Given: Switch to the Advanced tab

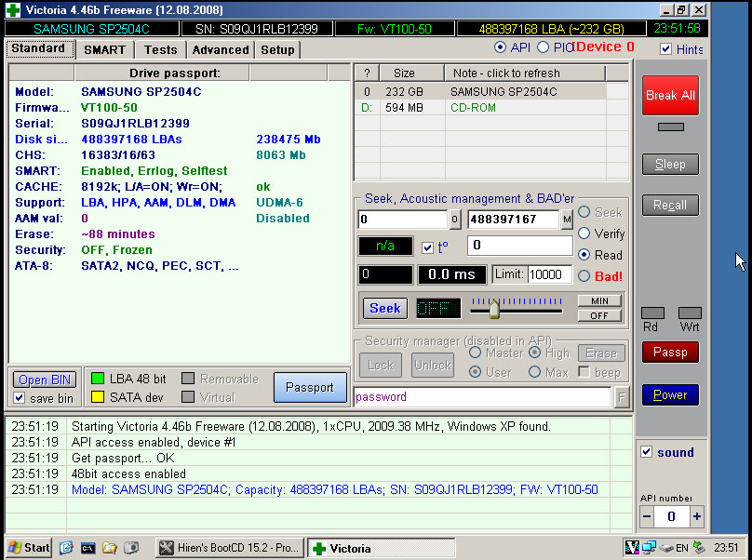Looking at the screenshot, I should [221, 50].
